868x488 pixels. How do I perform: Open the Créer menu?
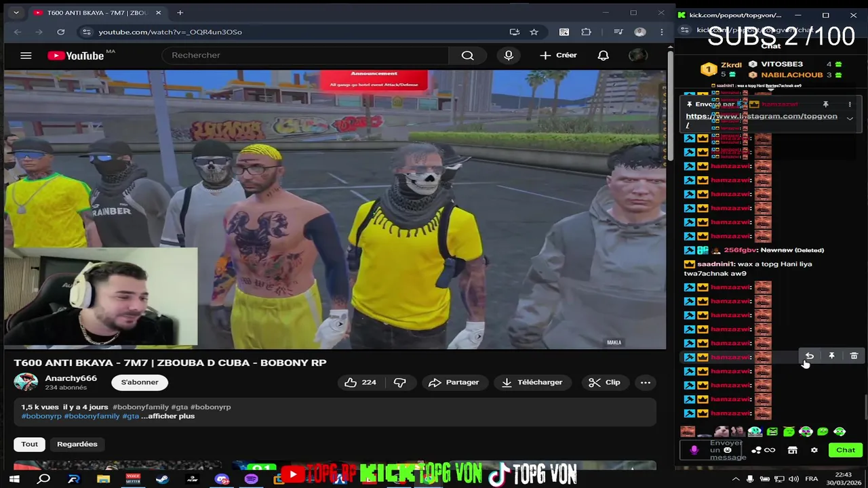(x=558, y=56)
